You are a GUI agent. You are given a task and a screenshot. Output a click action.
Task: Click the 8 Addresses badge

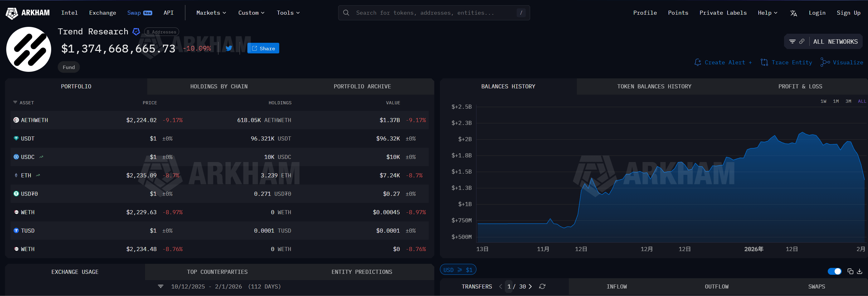161,32
